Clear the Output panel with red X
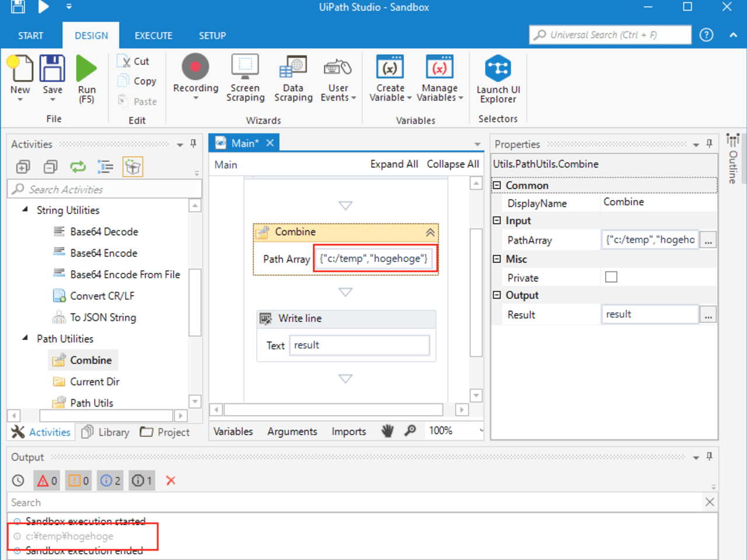 tap(170, 481)
